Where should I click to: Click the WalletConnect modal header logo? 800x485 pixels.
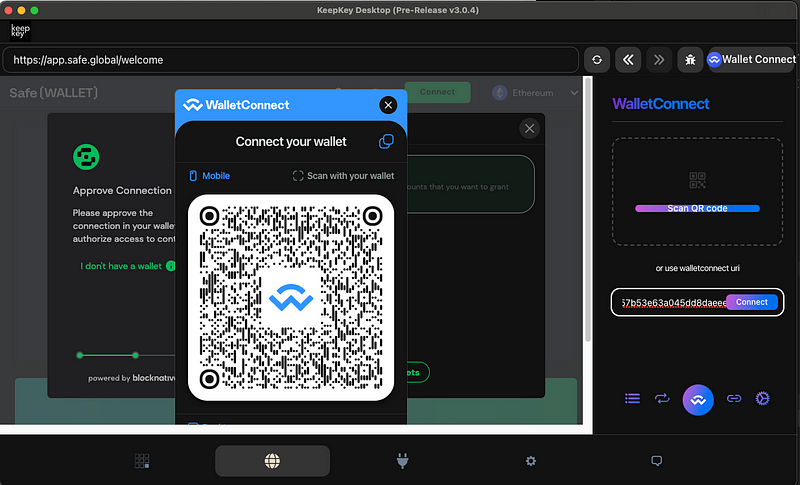[x=236, y=105]
